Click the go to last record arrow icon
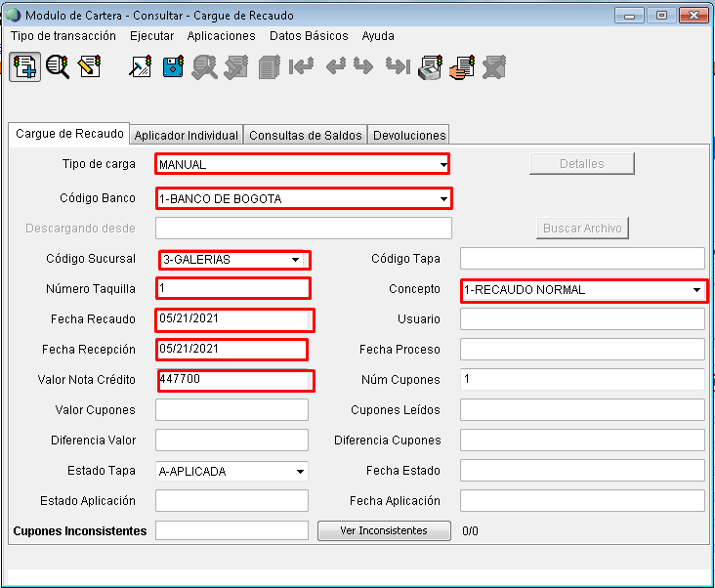 point(397,66)
